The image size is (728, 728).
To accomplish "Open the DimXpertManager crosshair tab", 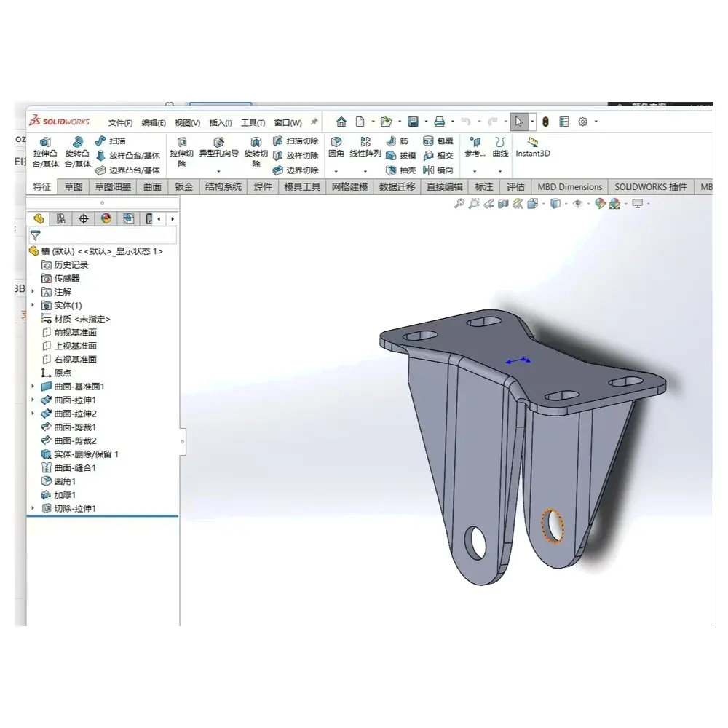I will pyautogui.click(x=84, y=218).
